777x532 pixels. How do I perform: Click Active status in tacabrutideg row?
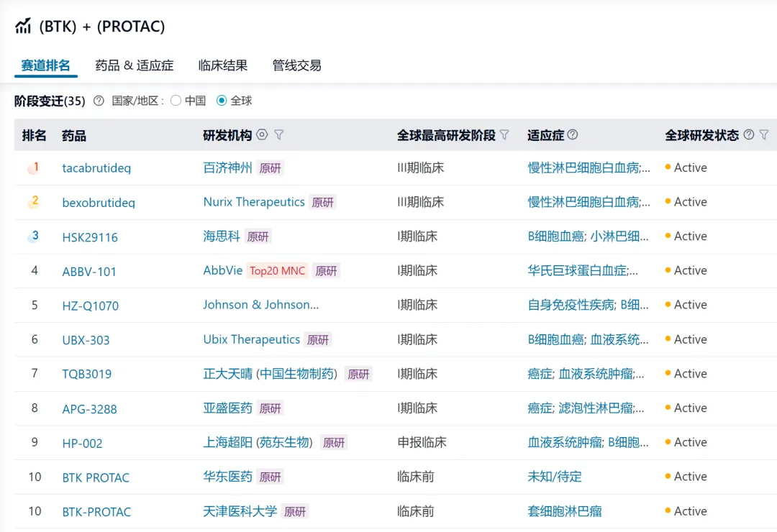click(686, 168)
